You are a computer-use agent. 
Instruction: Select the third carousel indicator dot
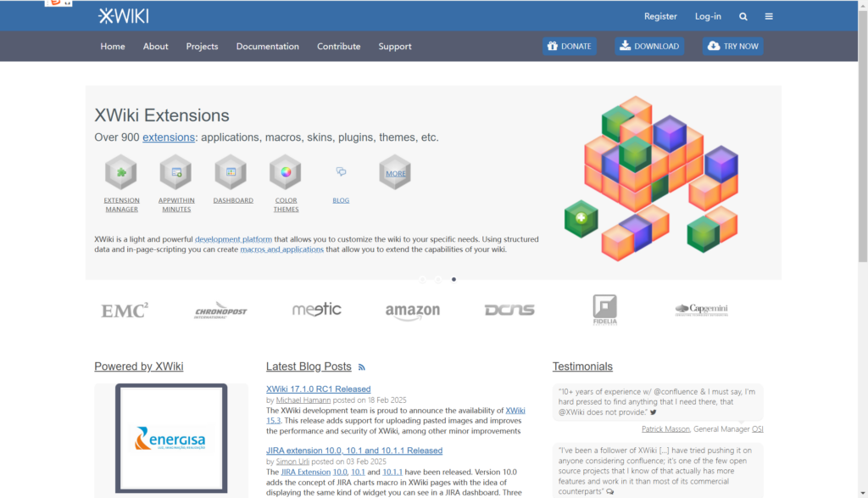[453, 279]
